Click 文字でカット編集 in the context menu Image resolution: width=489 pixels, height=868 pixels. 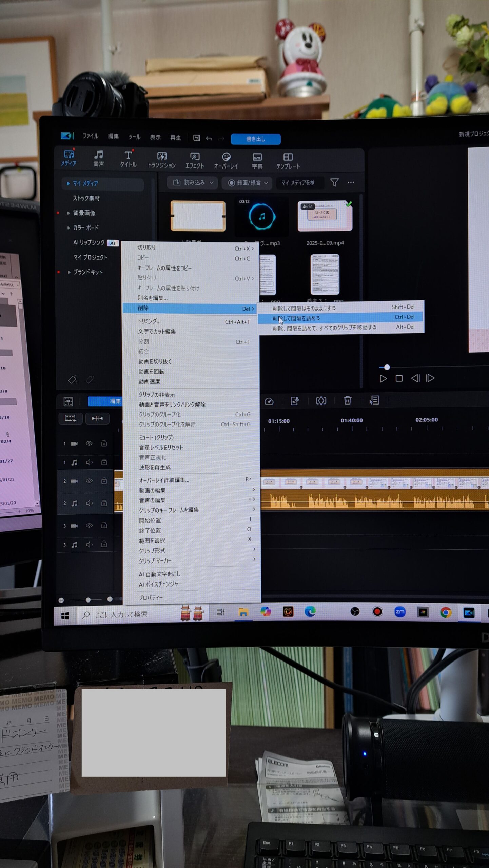point(191,332)
